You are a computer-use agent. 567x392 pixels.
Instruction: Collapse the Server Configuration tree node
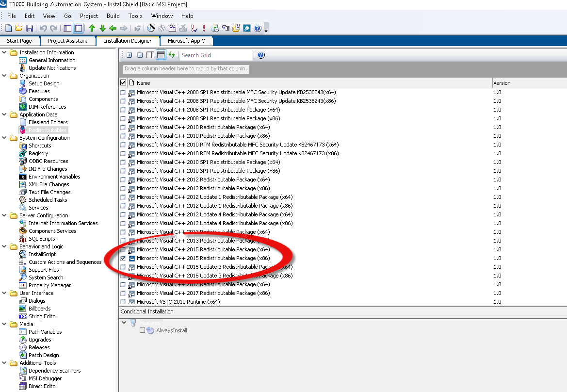pos(4,215)
